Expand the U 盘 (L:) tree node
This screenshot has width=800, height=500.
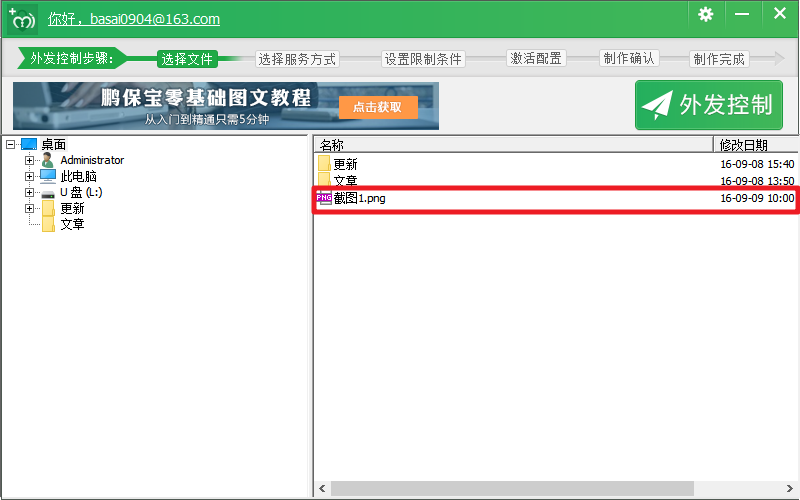click(30, 192)
